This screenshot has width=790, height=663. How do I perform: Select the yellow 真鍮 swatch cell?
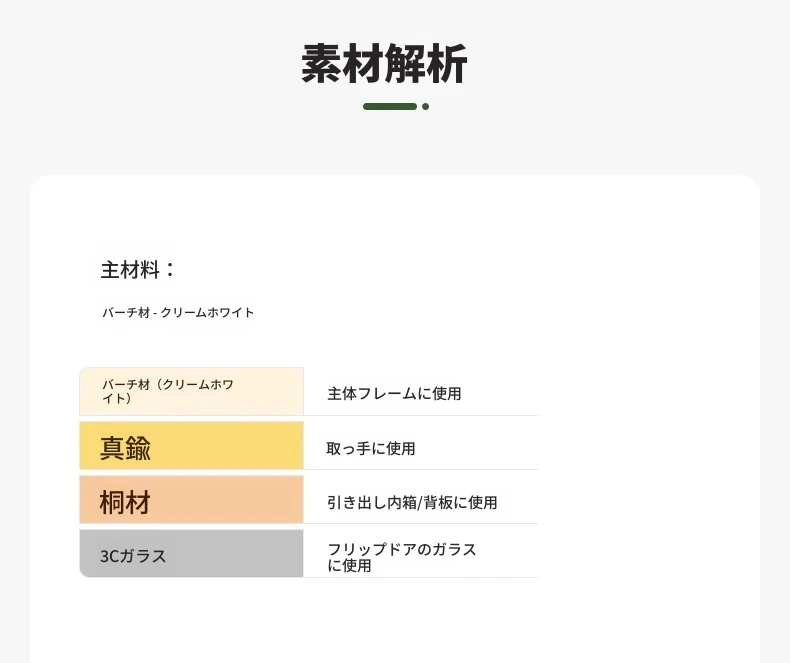point(191,445)
